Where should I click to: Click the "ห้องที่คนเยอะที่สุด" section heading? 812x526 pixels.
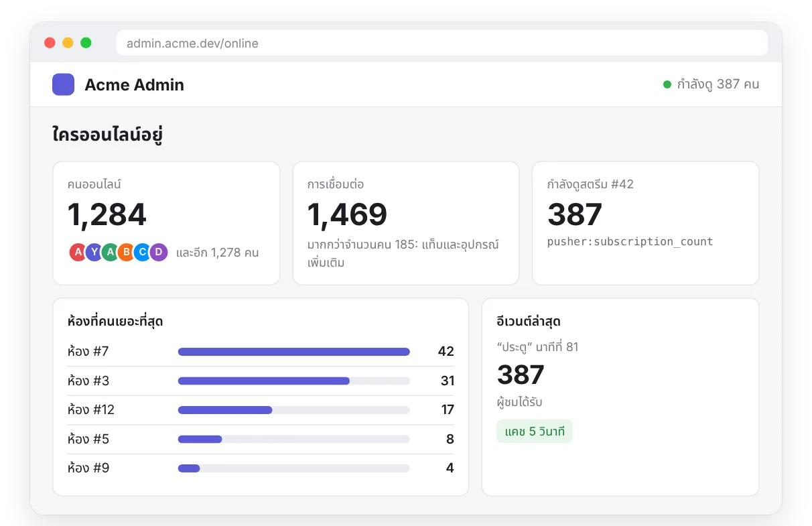115,322
